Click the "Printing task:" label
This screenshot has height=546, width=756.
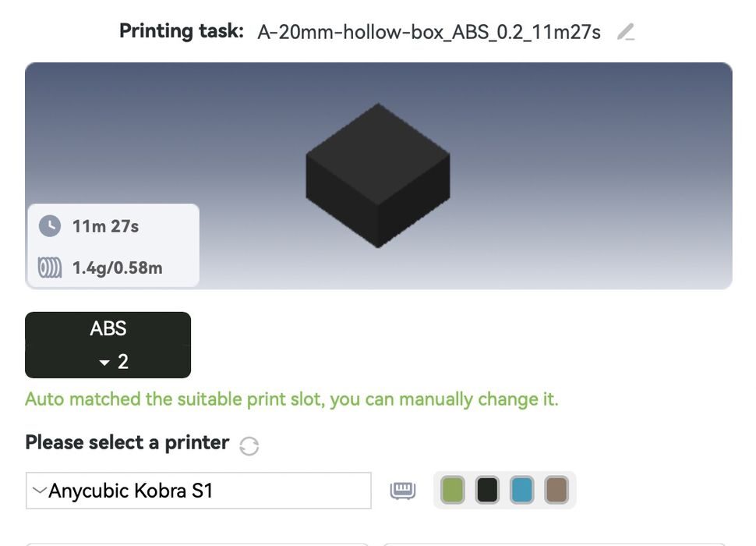181,32
